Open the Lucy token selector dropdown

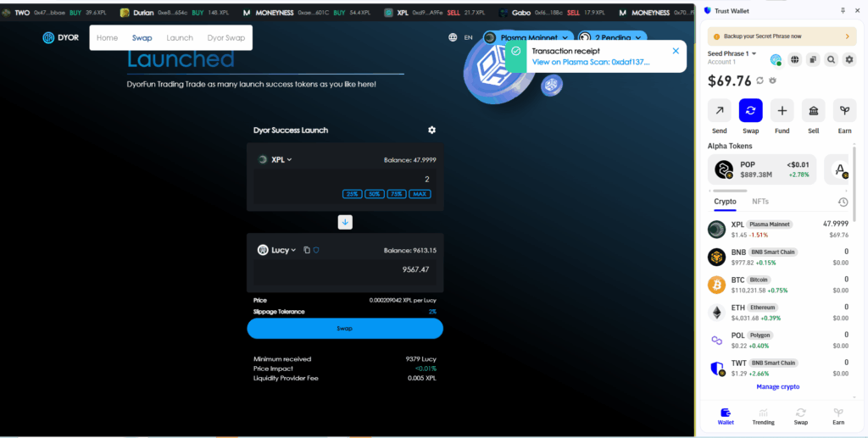[277, 250]
